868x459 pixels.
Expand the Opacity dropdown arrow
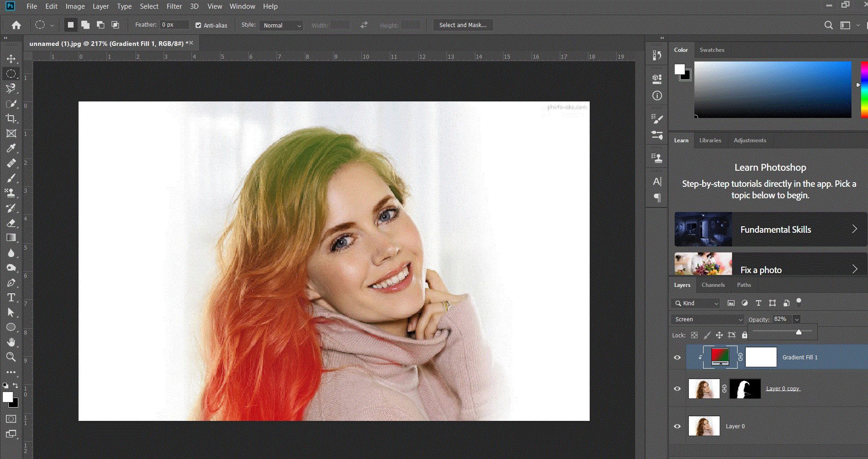(797, 319)
